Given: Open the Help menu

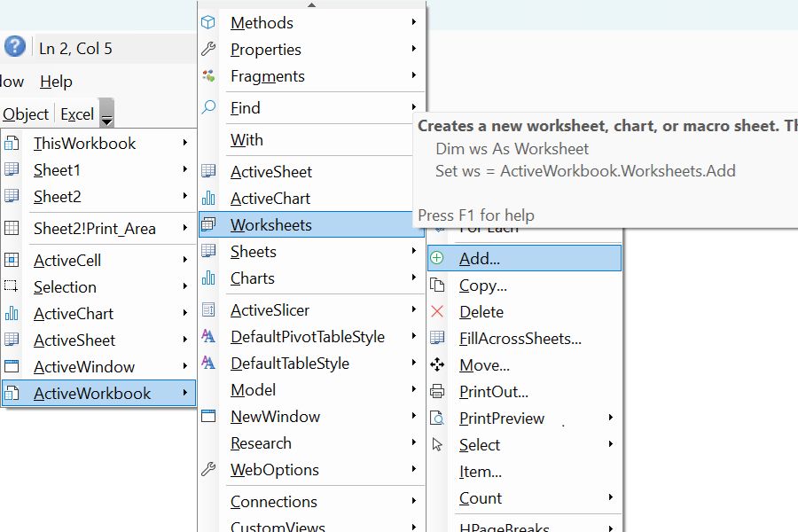Looking at the screenshot, I should (56, 82).
